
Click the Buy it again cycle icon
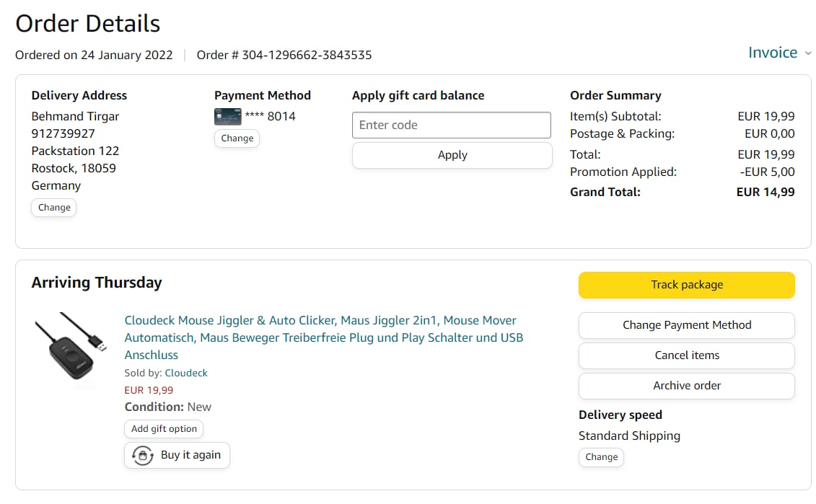[143, 456]
